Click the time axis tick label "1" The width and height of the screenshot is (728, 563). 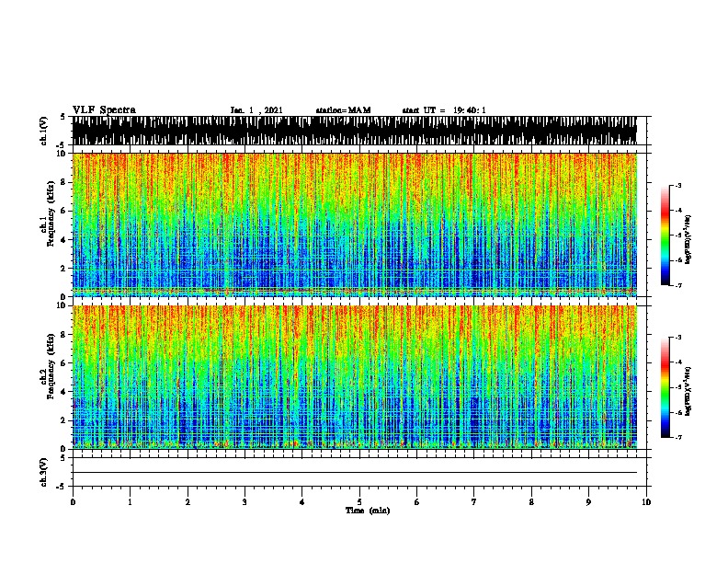click(130, 502)
